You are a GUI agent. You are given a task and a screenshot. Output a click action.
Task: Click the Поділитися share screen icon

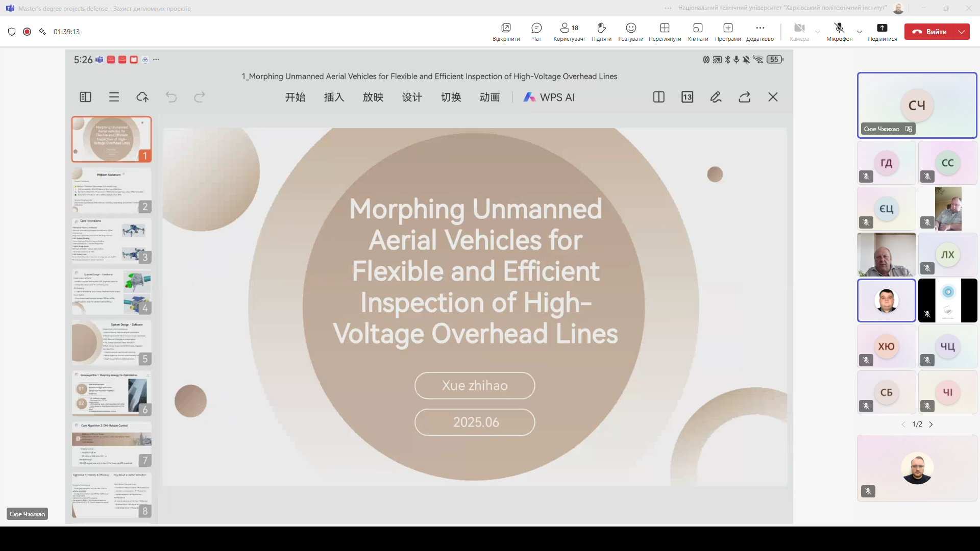pyautogui.click(x=882, y=29)
